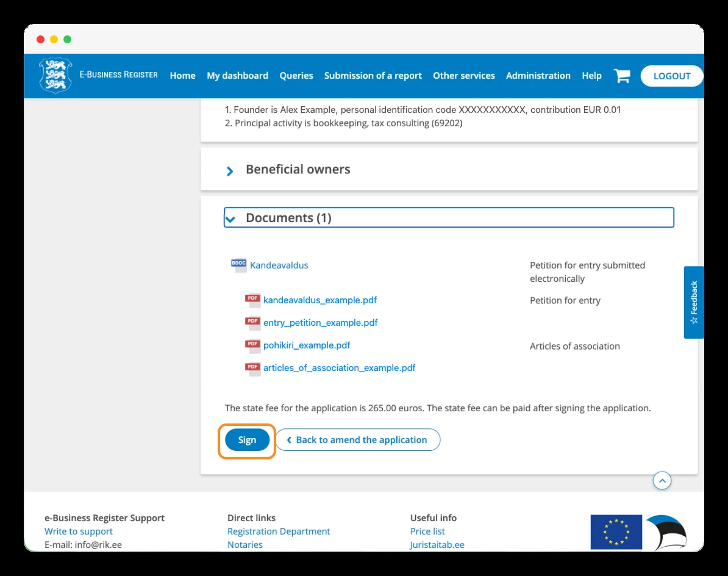
Task: Click the Sign button
Action: click(247, 440)
